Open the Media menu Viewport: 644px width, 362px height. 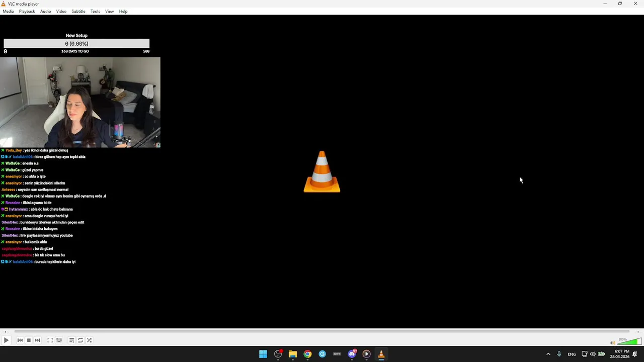[8, 11]
